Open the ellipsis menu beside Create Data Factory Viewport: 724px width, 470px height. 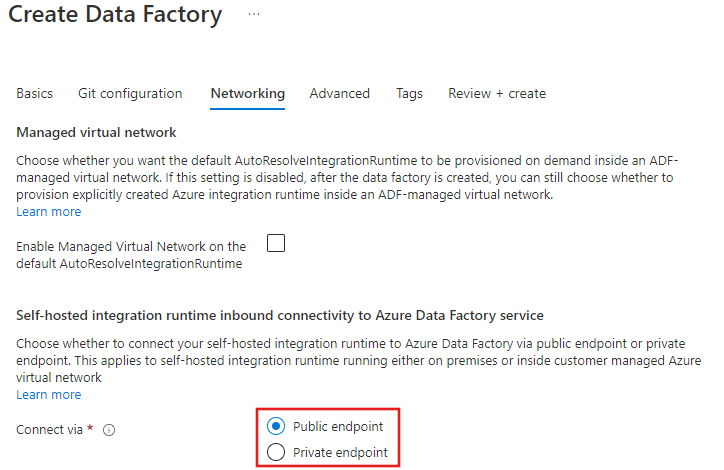click(253, 15)
